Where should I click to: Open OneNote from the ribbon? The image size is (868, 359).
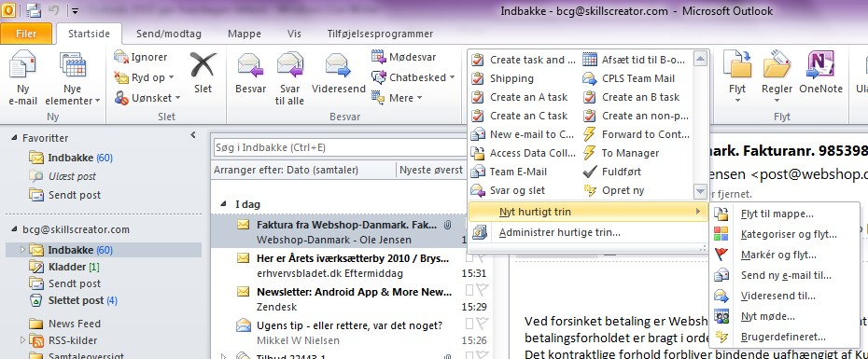click(820, 65)
